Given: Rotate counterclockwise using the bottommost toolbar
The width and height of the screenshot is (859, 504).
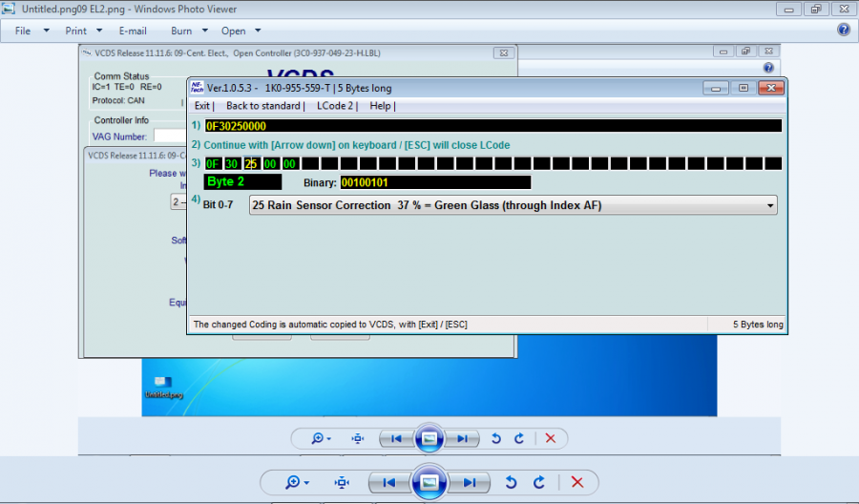Looking at the screenshot, I should (512, 483).
